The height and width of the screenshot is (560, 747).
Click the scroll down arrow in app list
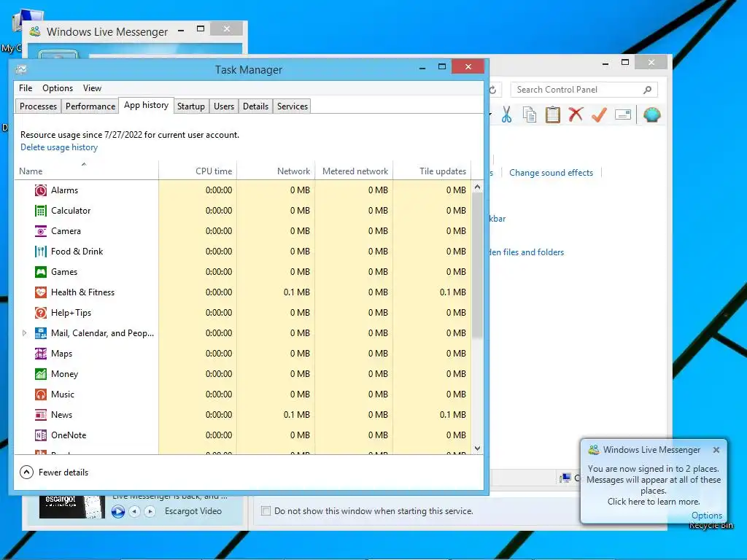tap(478, 448)
